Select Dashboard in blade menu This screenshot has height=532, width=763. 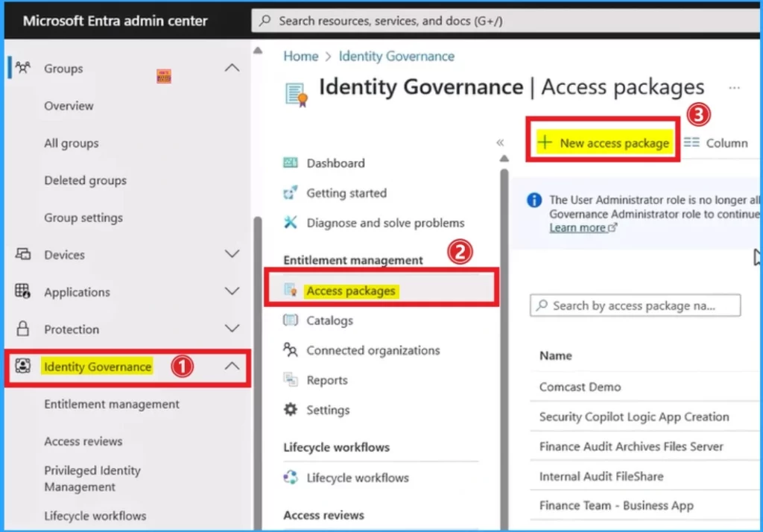[335, 162]
